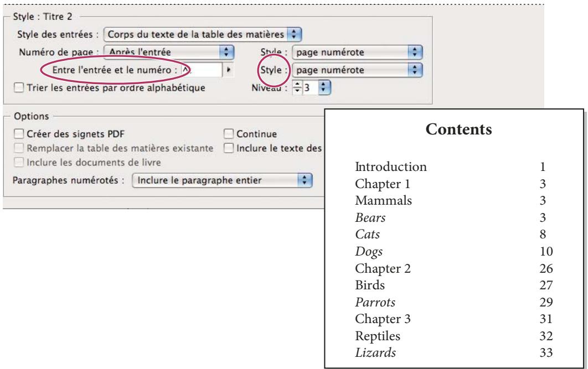Check Créer des signets PDF
The height and width of the screenshot is (369, 588).
tap(19, 134)
